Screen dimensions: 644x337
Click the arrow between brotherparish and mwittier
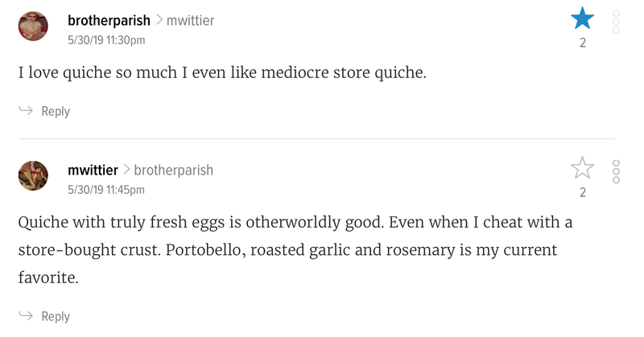coord(159,20)
